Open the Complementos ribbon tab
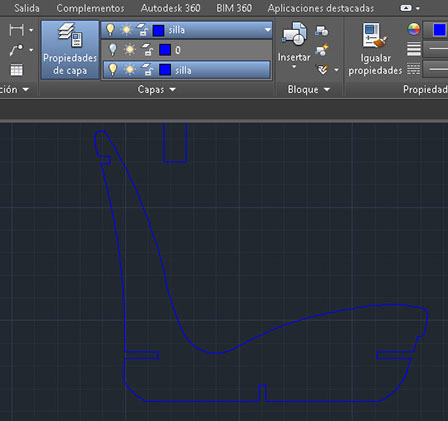 click(90, 8)
